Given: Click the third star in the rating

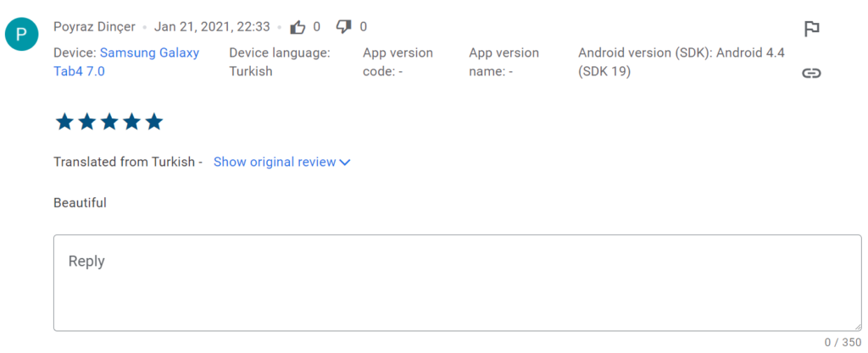Looking at the screenshot, I should [108, 122].
